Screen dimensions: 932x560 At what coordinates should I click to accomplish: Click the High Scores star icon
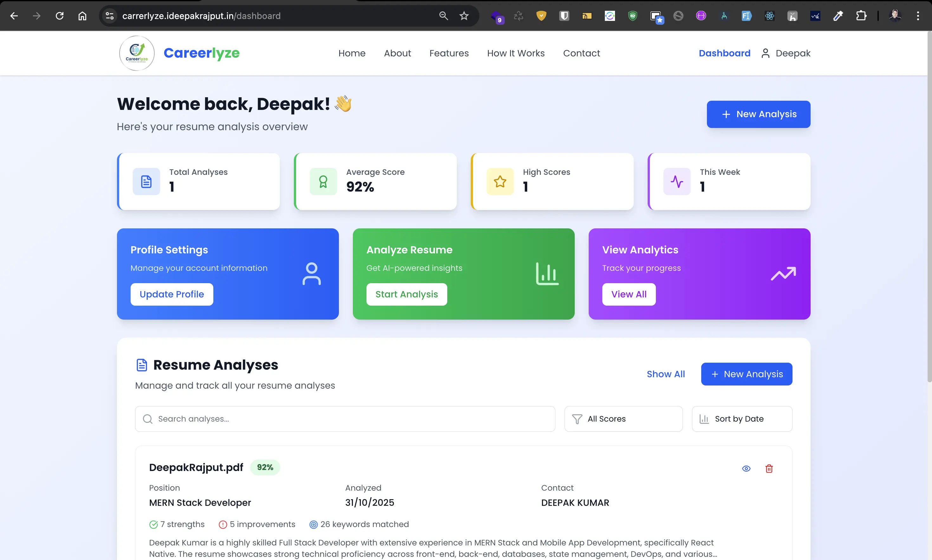pyautogui.click(x=500, y=181)
